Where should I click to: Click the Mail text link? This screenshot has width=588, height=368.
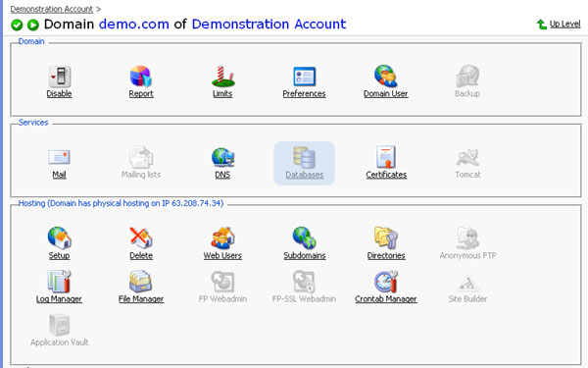[x=59, y=175]
